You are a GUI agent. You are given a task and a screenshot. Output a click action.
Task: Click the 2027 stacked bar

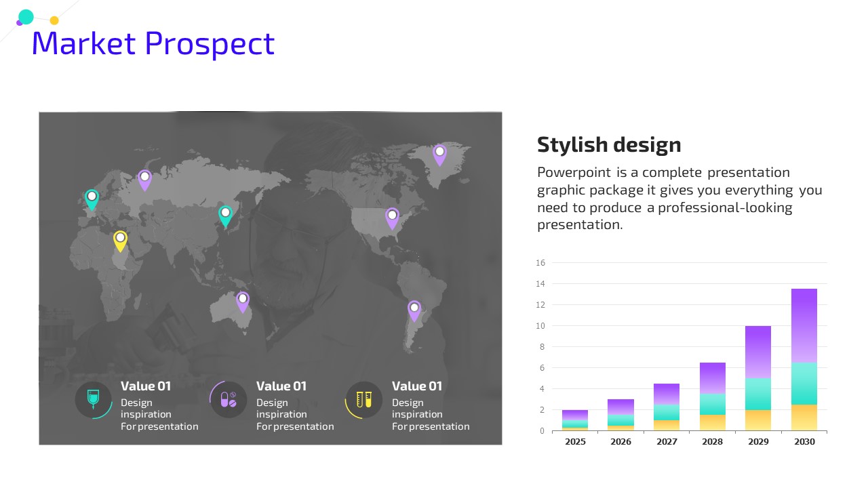pos(667,407)
